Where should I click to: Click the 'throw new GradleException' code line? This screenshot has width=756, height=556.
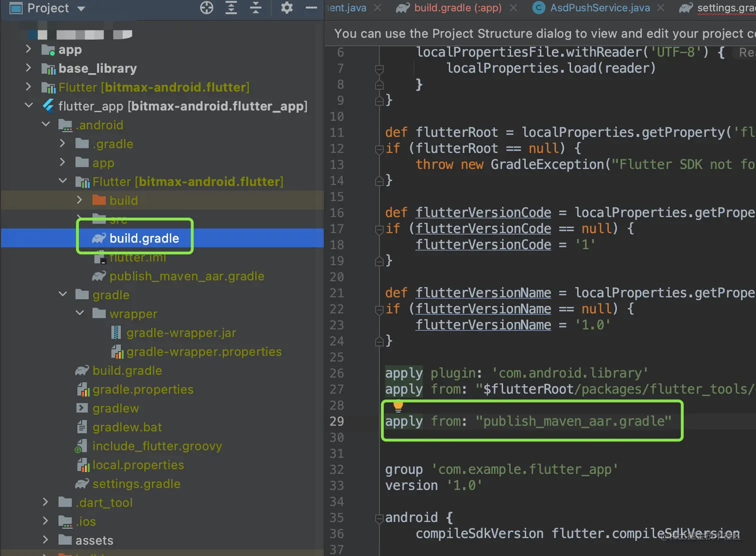tap(585, 164)
